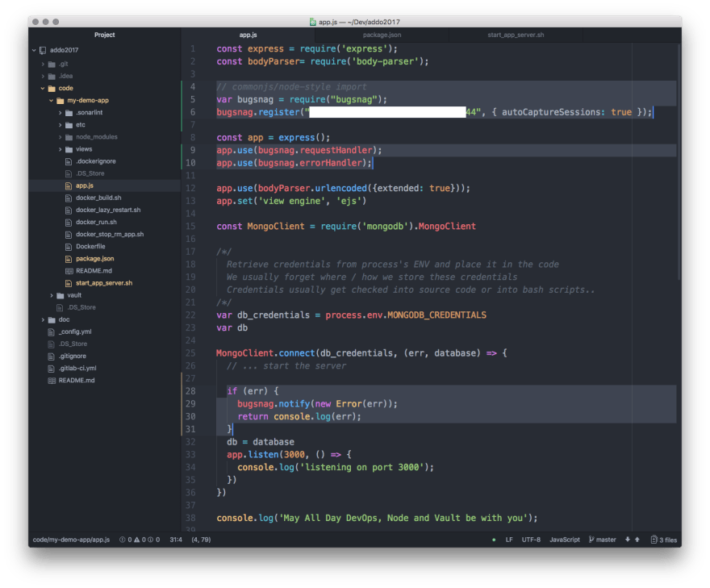Change the LF line ending selector
Image resolution: width=710 pixels, height=588 pixels.
pyautogui.click(x=509, y=540)
